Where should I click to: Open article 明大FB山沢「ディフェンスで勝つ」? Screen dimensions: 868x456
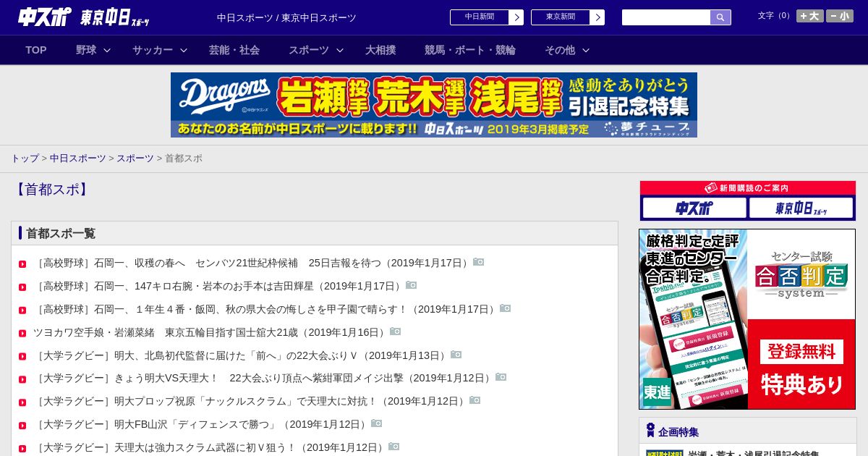click(202, 424)
